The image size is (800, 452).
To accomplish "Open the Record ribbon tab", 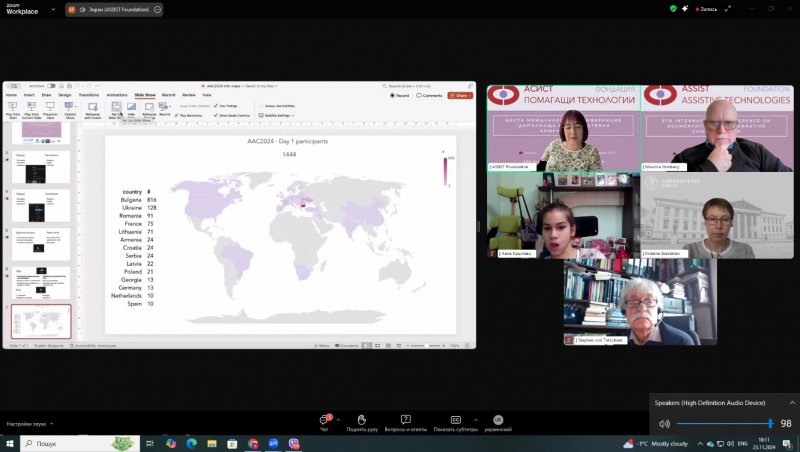I will point(168,95).
